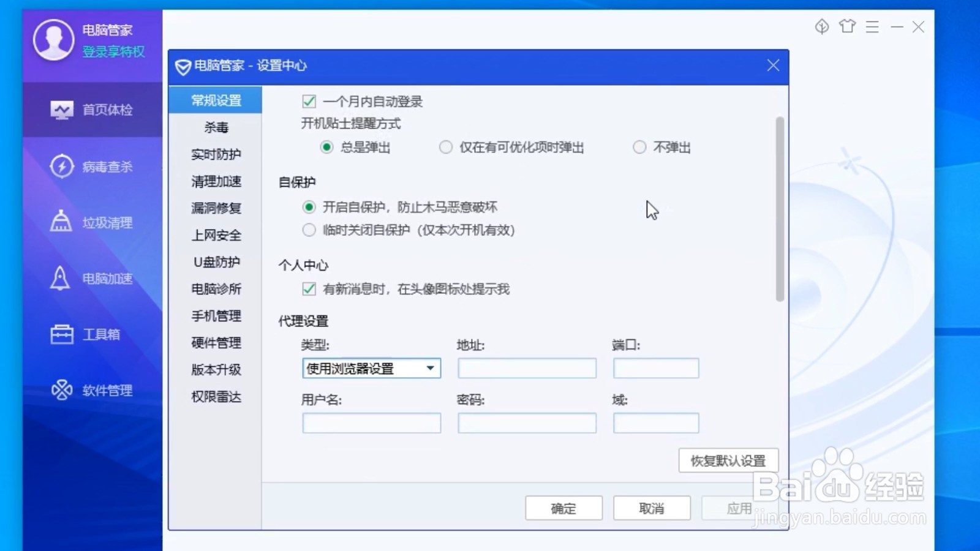Click the 取消 button
This screenshot has width=980, height=551.
(652, 508)
